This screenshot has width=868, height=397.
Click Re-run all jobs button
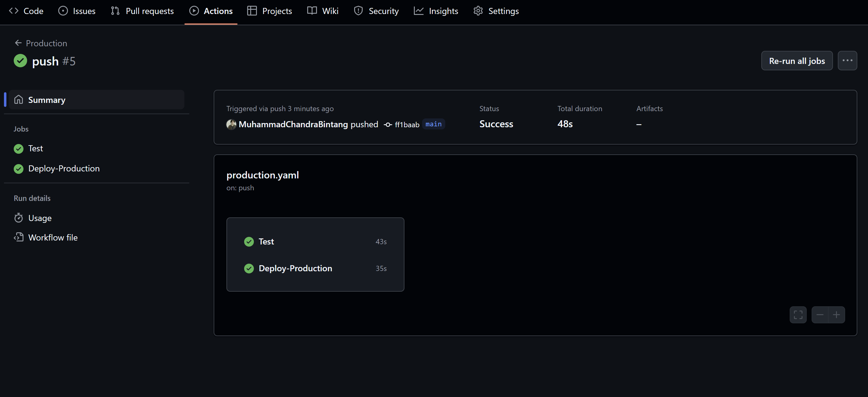coord(797,61)
